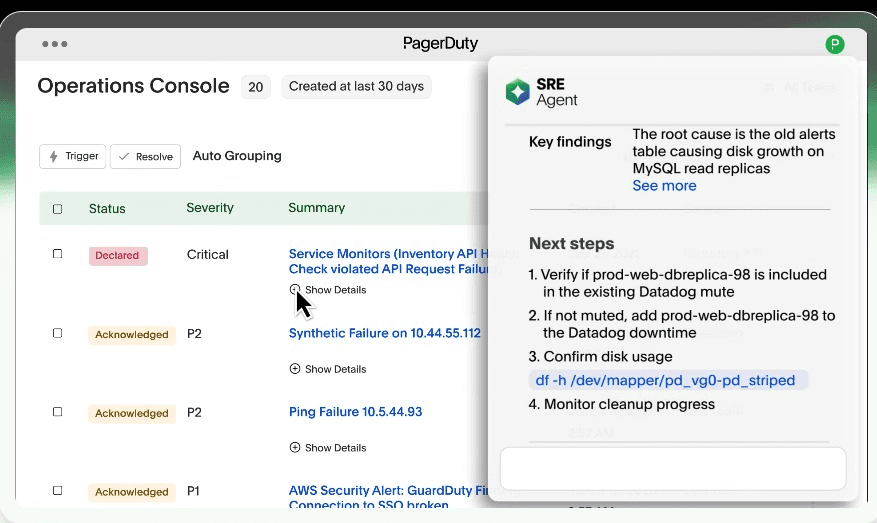Open Ping Failure 10.5.44.93 incident
The width and height of the screenshot is (877, 523).
[x=356, y=412]
